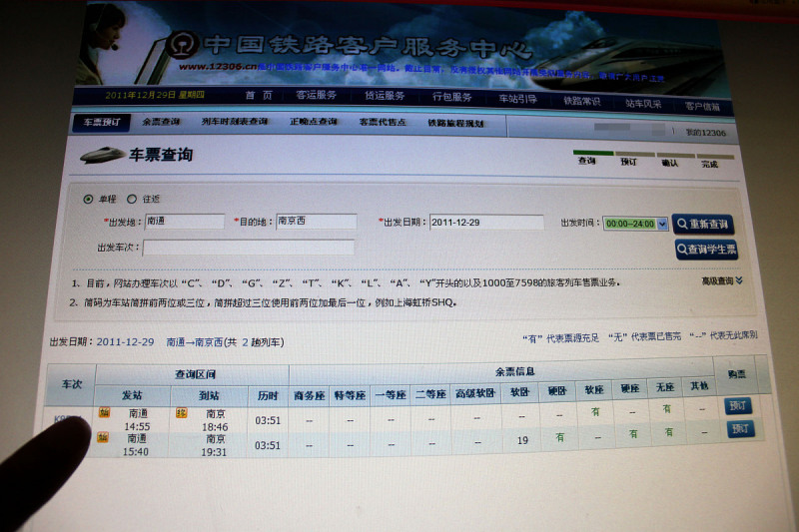Switch to the 铁路旅程规划 tab

455,123
